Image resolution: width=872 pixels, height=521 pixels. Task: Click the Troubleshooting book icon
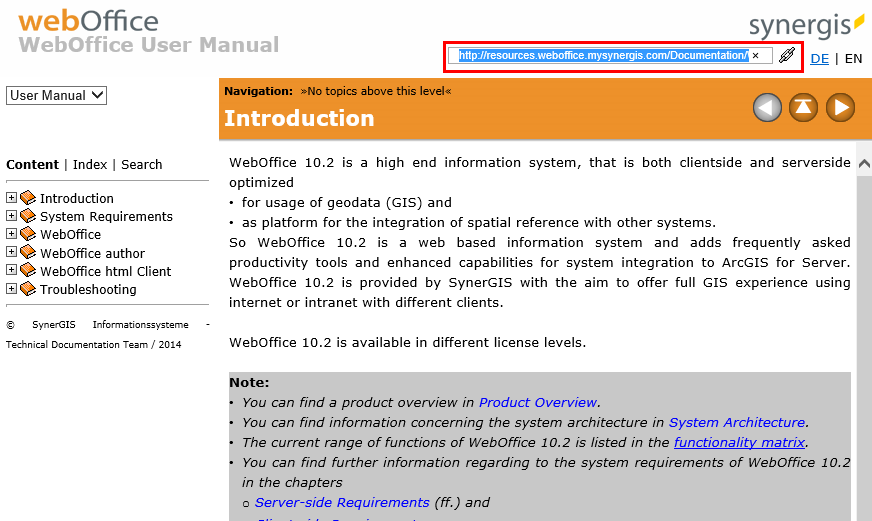point(28,289)
